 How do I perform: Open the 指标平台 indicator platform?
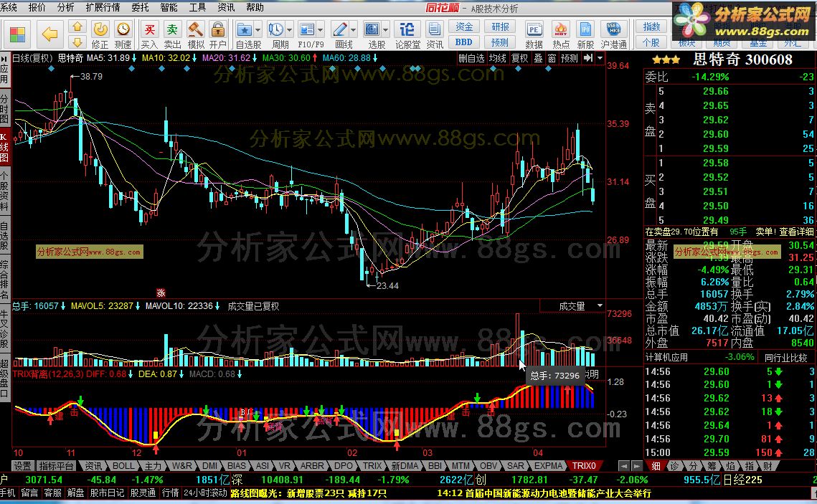coord(56,465)
